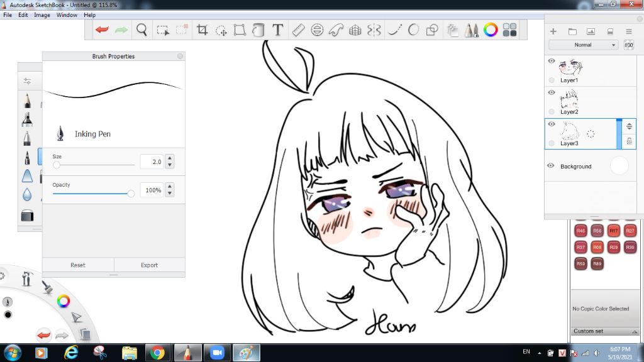
Task: Add a new layer with plus icon
Action: [553, 31]
